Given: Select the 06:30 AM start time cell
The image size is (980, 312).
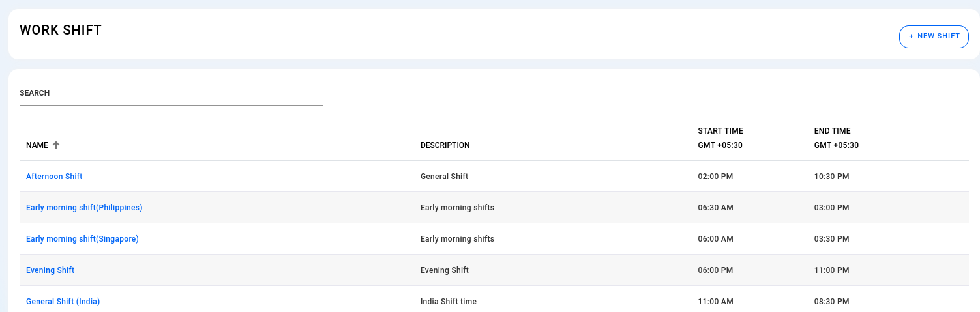Looking at the screenshot, I should [x=715, y=208].
